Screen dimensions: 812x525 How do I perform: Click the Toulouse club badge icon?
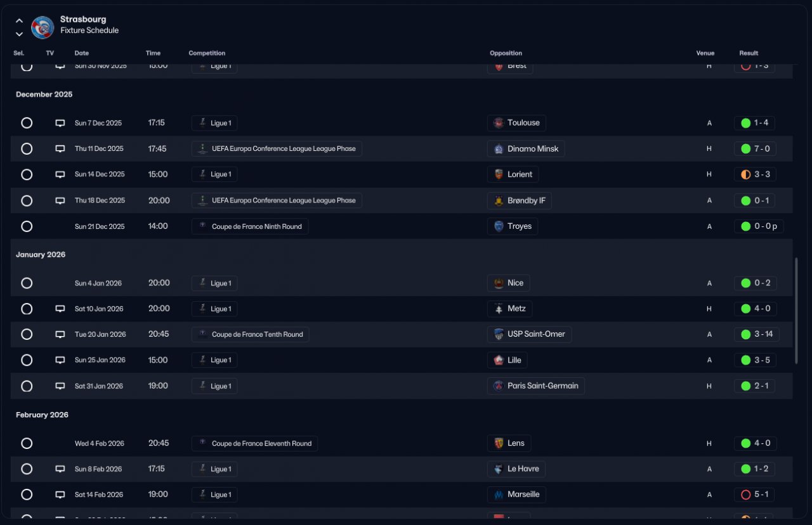click(x=499, y=123)
